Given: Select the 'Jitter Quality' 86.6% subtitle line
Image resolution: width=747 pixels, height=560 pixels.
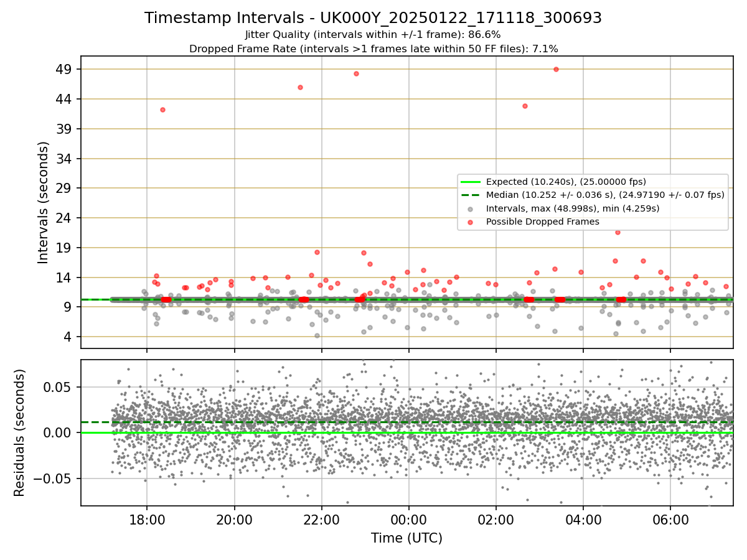Looking at the screenshot, I should click(x=373, y=35).
